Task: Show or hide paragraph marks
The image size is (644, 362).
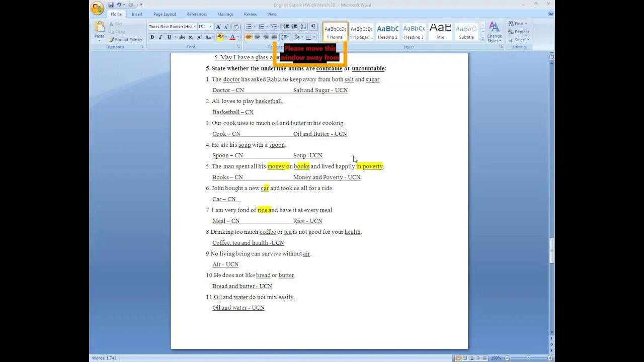Action: point(313,27)
